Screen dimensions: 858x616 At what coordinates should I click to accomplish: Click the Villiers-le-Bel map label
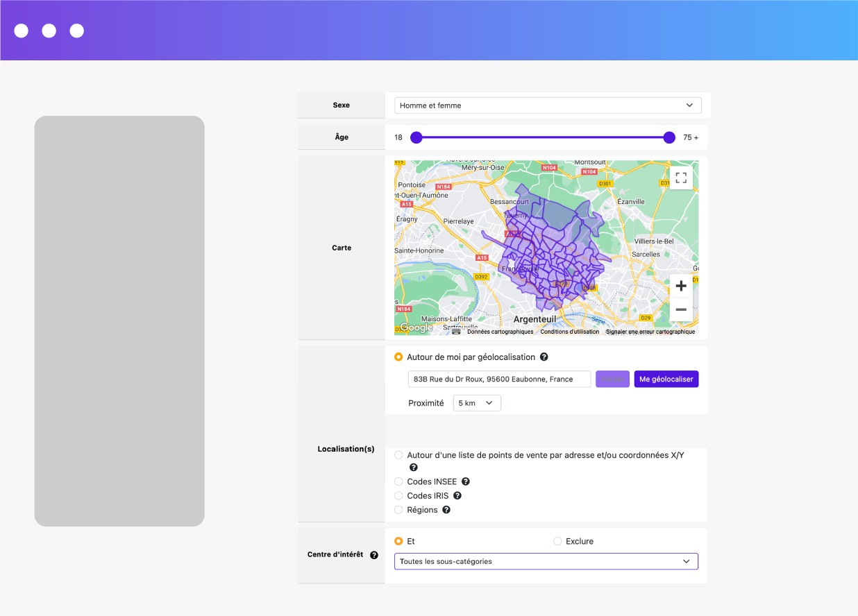pos(654,241)
